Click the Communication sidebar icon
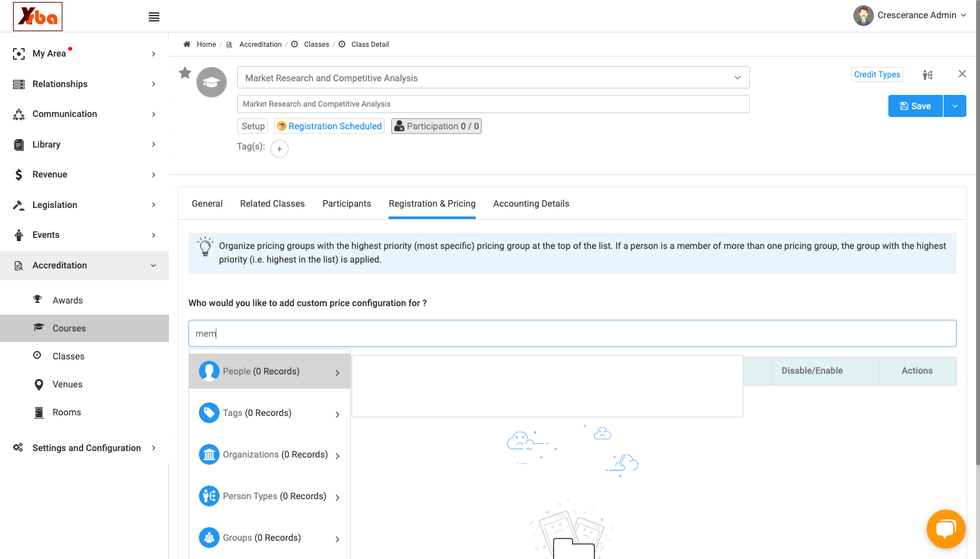 coord(19,114)
